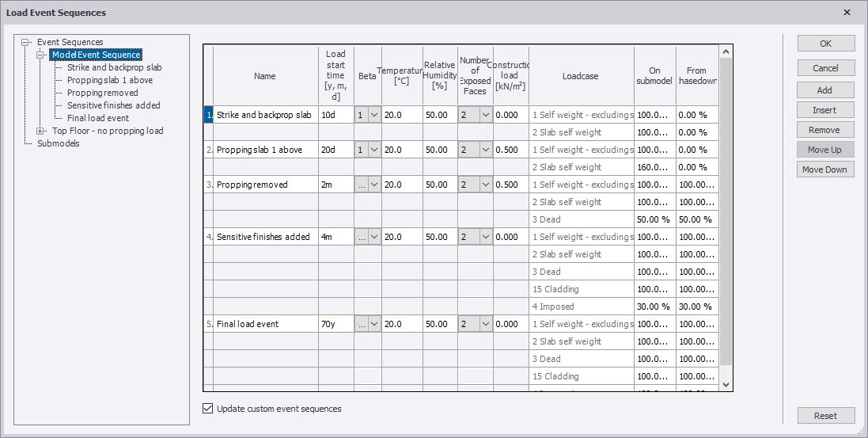868x438 pixels.
Task: Click Remove to delete the event
Action: tap(825, 130)
